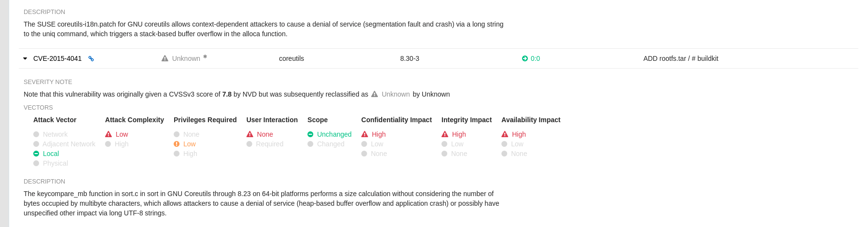
Task: Collapse the CVE-2015-4041 row caret
Action: click(x=25, y=58)
